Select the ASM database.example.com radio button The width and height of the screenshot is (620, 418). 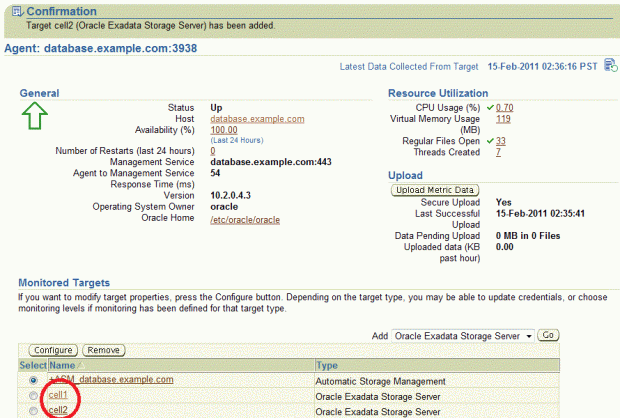click(36, 381)
